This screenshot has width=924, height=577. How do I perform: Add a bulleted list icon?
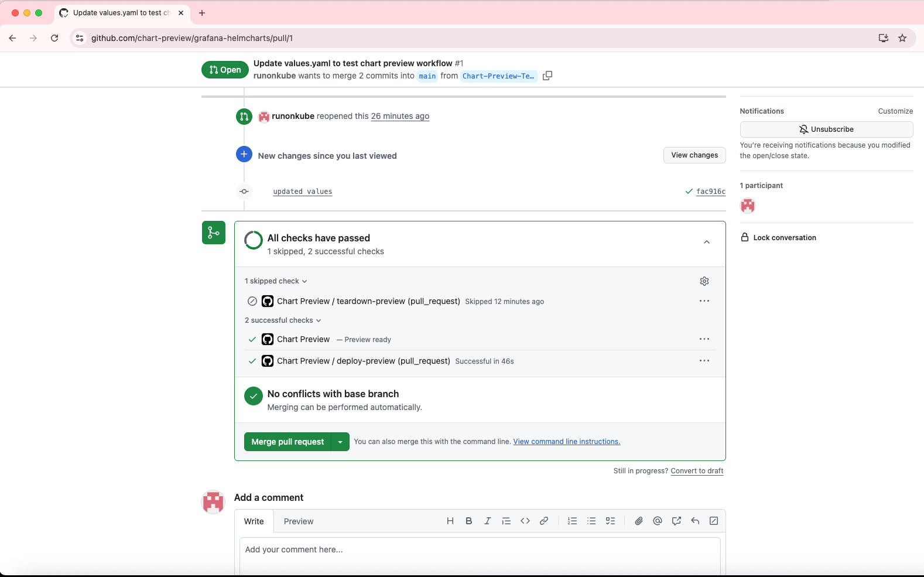click(x=591, y=521)
